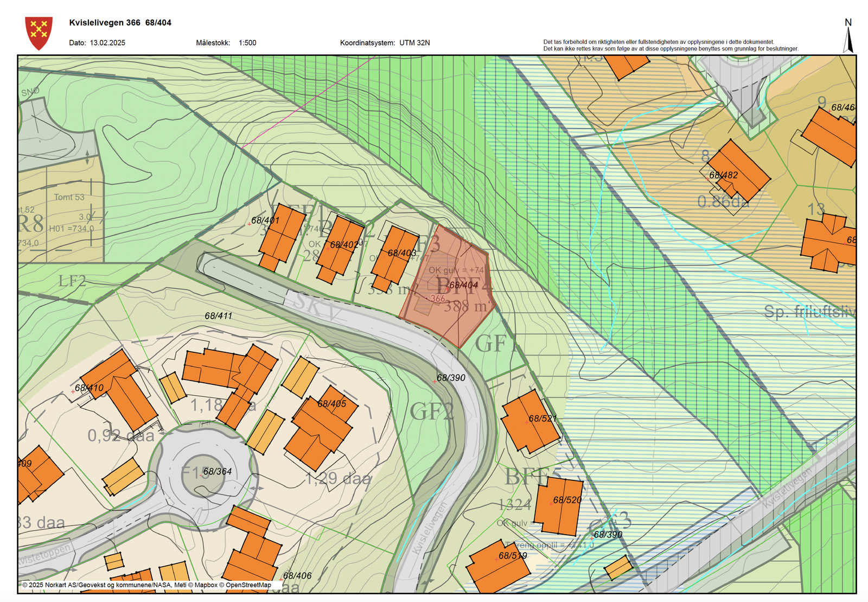This screenshot has height=602, width=868.
Task: Click the orange building labeled 68/521
Action: click(x=531, y=422)
